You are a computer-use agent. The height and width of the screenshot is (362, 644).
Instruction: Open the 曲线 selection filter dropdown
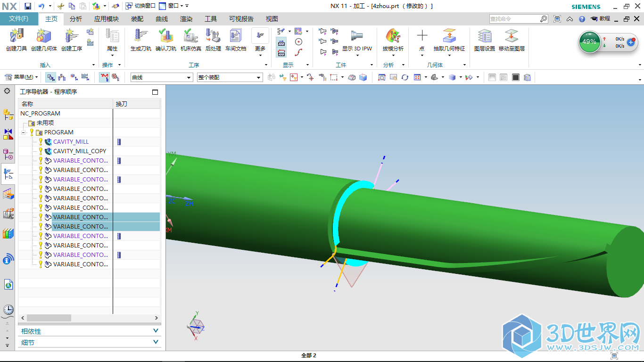(162, 77)
